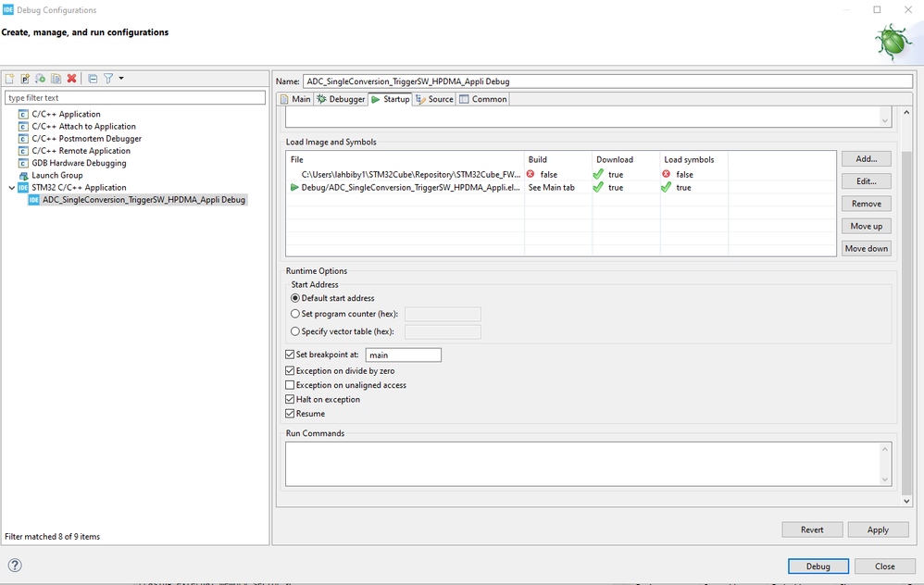Click Load symbols false red icon
The height and width of the screenshot is (585, 924).
point(666,174)
